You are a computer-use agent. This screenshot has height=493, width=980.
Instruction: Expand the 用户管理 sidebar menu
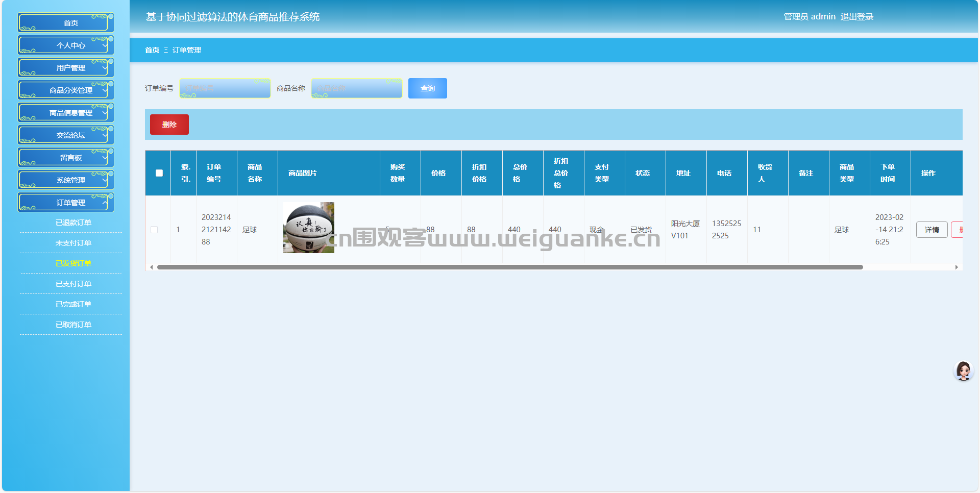pos(66,68)
